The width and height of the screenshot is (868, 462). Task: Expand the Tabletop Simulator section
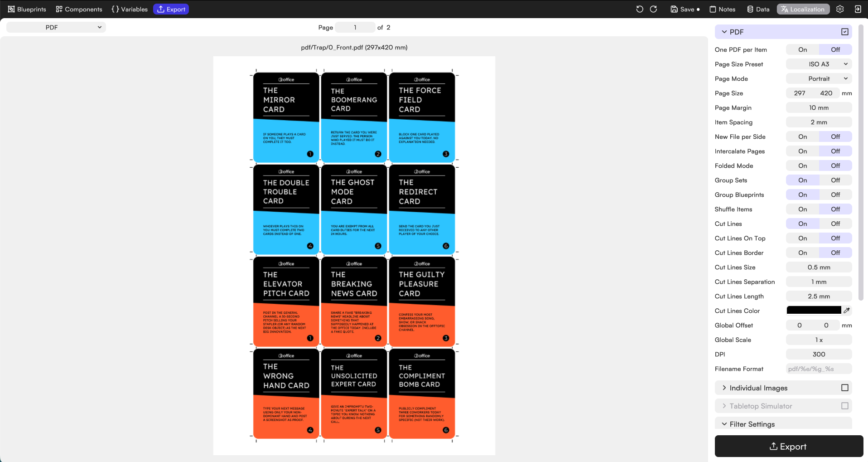tap(724, 406)
